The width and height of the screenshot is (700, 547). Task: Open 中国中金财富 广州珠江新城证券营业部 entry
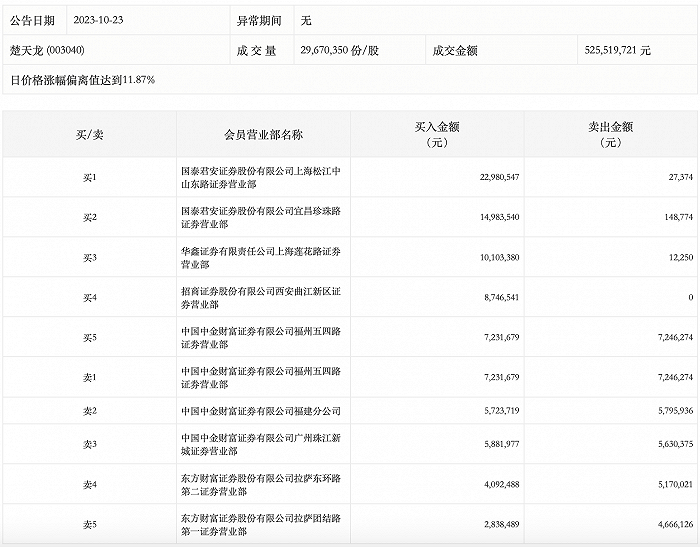[261, 444]
